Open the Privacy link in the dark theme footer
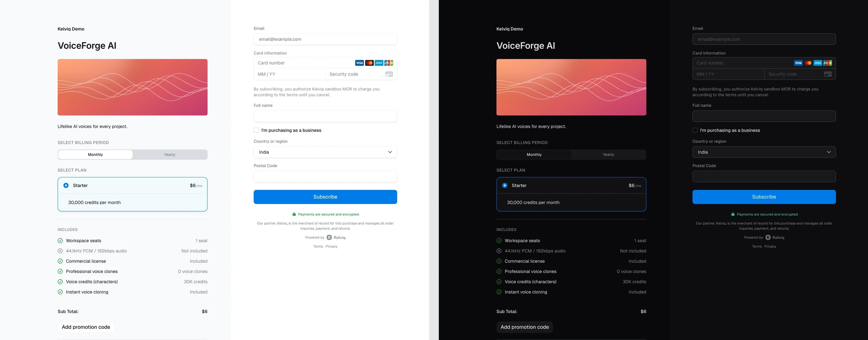This screenshot has width=868, height=340. (770, 247)
